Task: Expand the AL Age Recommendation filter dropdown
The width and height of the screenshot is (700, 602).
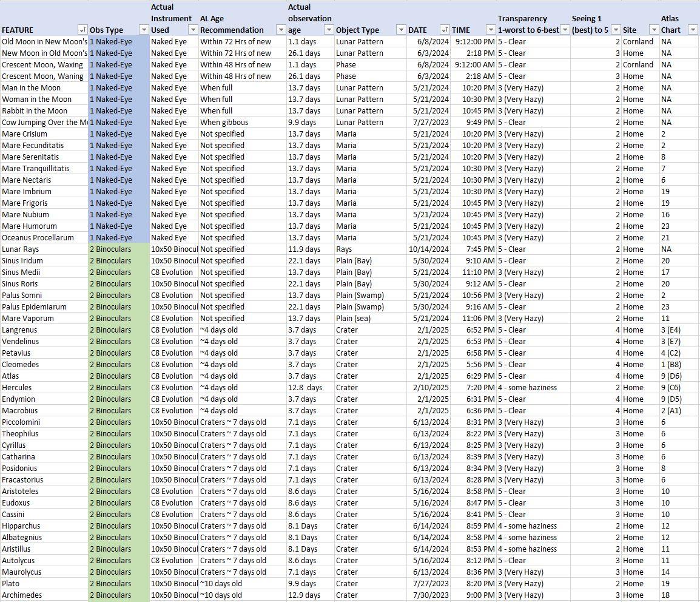Action: click(x=281, y=30)
